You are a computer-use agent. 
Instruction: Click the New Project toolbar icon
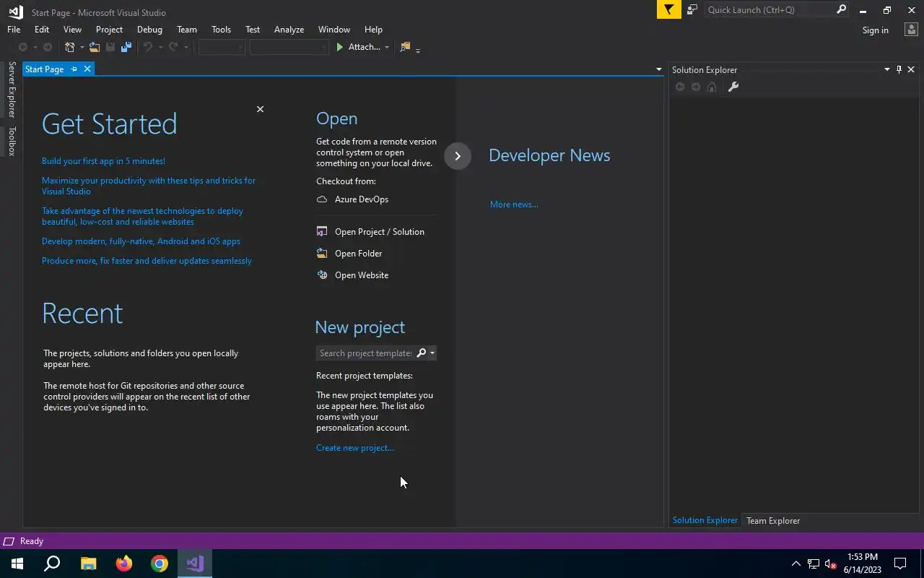(x=70, y=47)
